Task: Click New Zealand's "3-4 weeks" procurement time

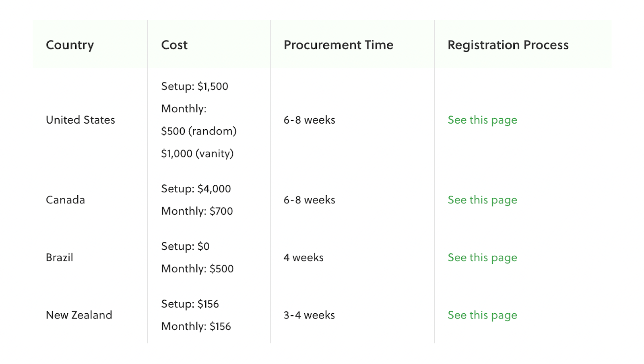Action: (309, 315)
